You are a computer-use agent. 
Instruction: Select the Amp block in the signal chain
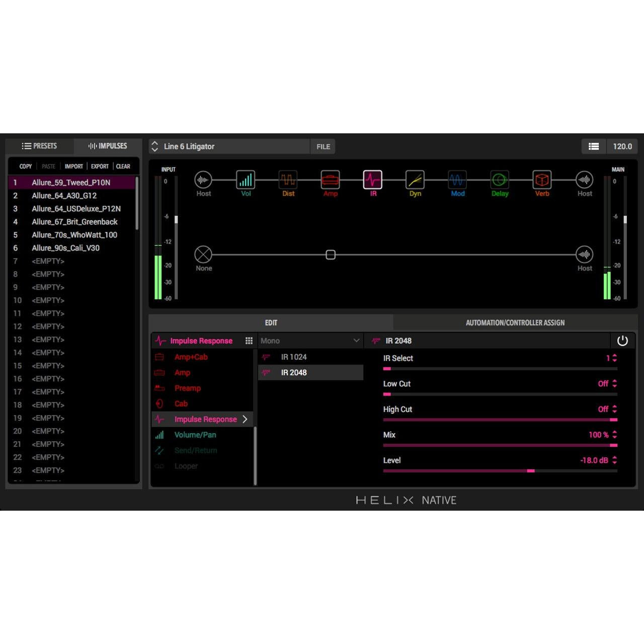tap(330, 180)
